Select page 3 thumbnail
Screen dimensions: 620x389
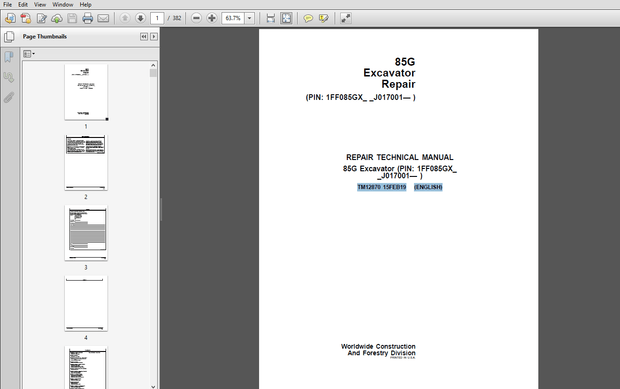86,233
